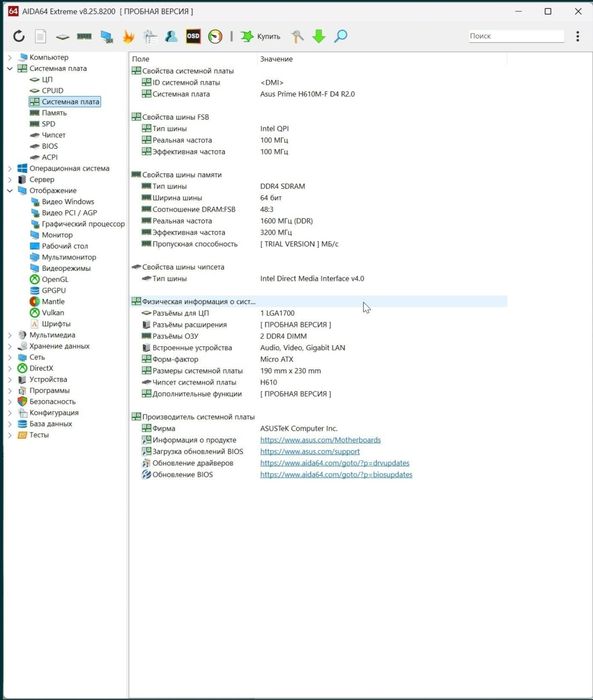Click green download update arrow icon

pos(319,36)
